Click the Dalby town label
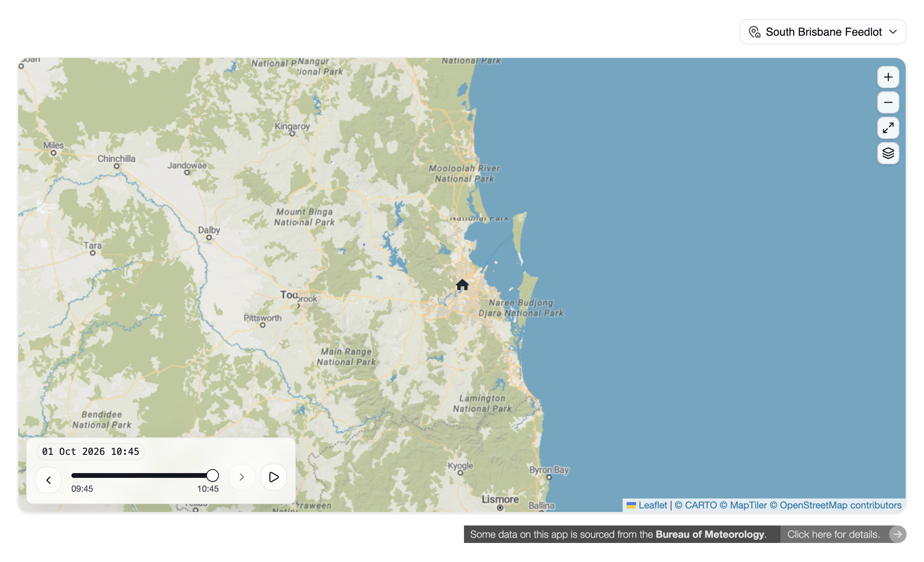Screen dimensions: 924x562 pyautogui.click(x=209, y=230)
